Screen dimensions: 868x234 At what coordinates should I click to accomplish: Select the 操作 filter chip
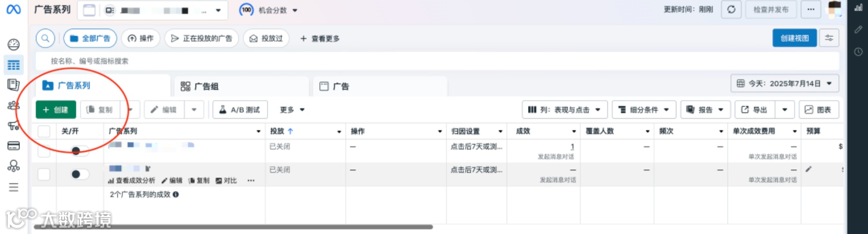pyautogui.click(x=141, y=38)
